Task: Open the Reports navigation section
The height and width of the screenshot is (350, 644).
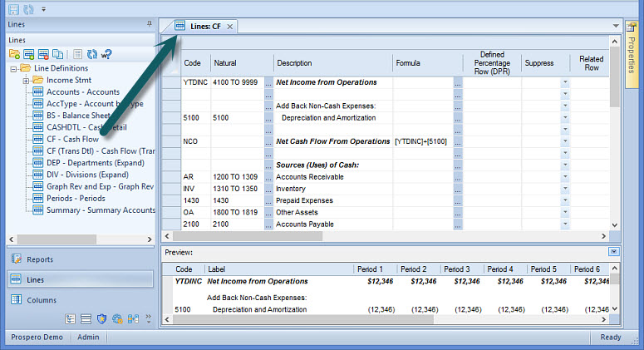Action: (x=40, y=259)
